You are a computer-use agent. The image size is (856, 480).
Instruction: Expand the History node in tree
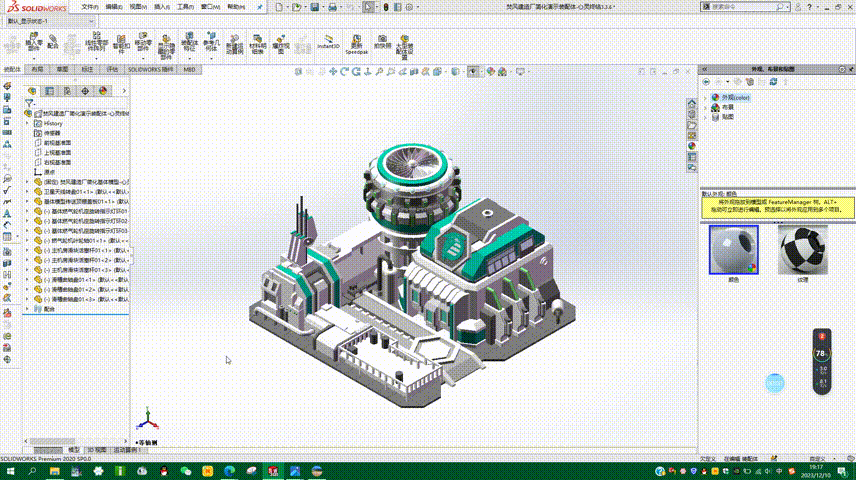click(27, 123)
